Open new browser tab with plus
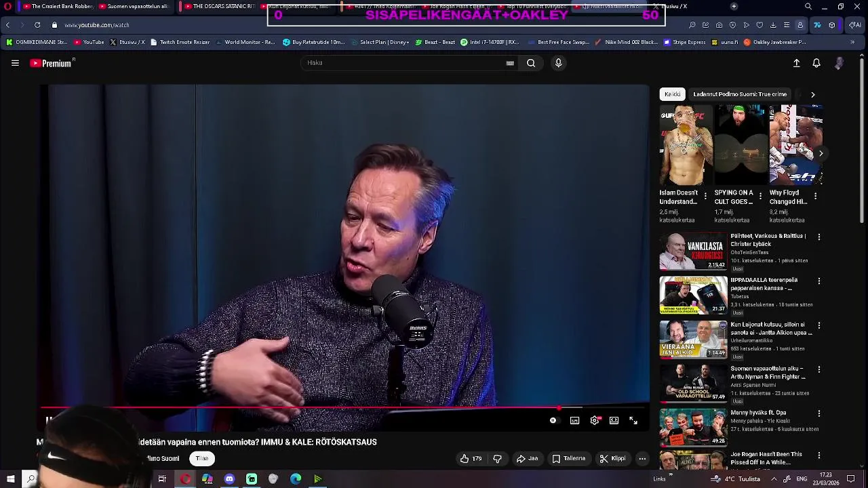This screenshot has width=868, height=488. (x=734, y=6)
